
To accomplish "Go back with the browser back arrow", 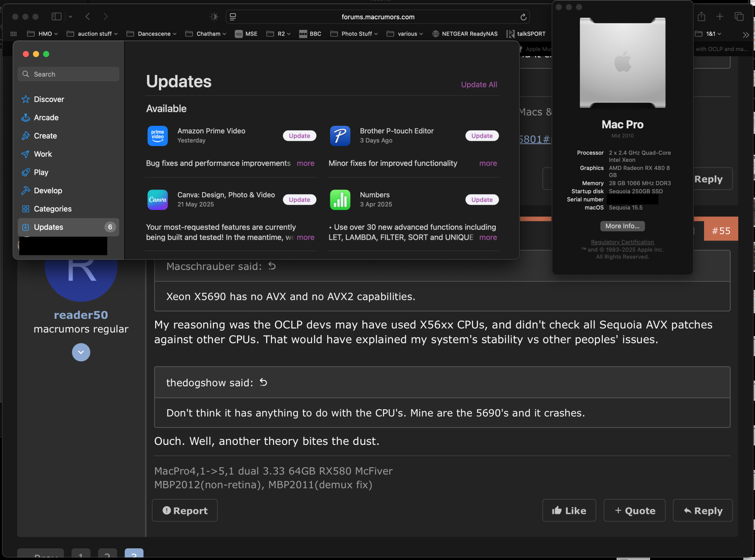I will tap(88, 17).
